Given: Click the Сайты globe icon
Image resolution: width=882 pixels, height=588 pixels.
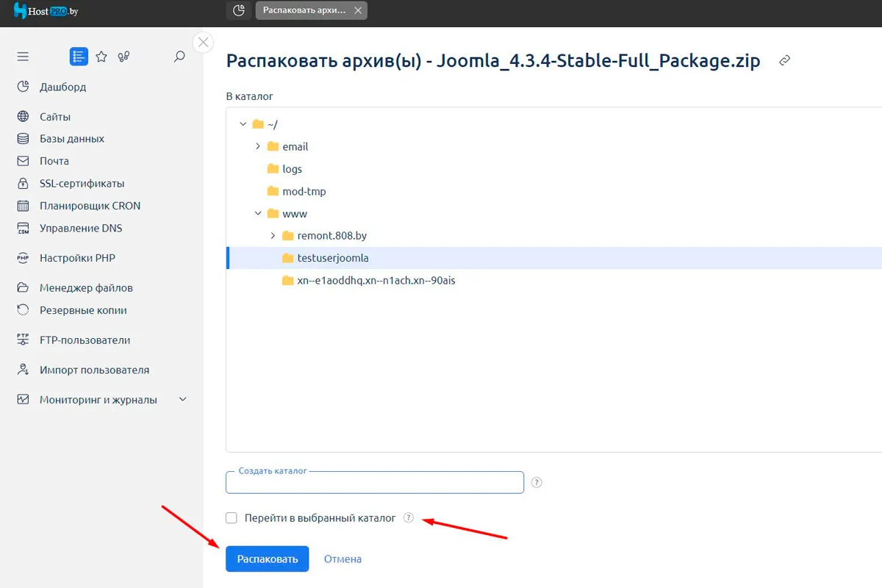Looking at the screenshot, I should pyautogui.click(x=24, y=117).
